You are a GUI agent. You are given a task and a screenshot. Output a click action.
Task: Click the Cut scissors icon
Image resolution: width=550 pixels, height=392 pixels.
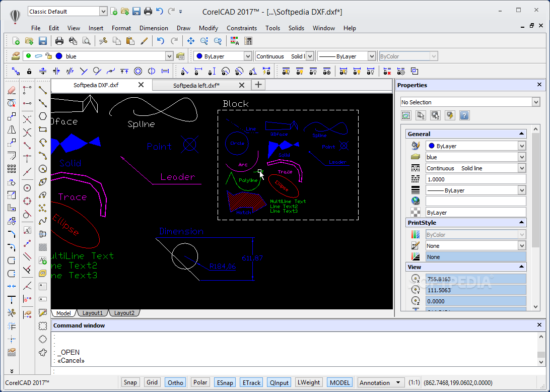click(103, 41)
